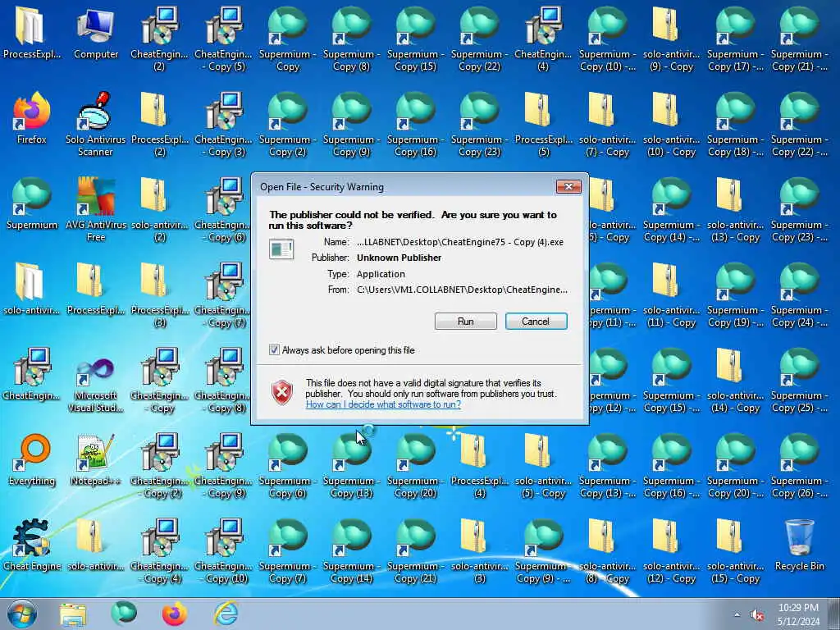
Task: Open Windows Explorer from the taskbar
Action: tap(73, 614)
